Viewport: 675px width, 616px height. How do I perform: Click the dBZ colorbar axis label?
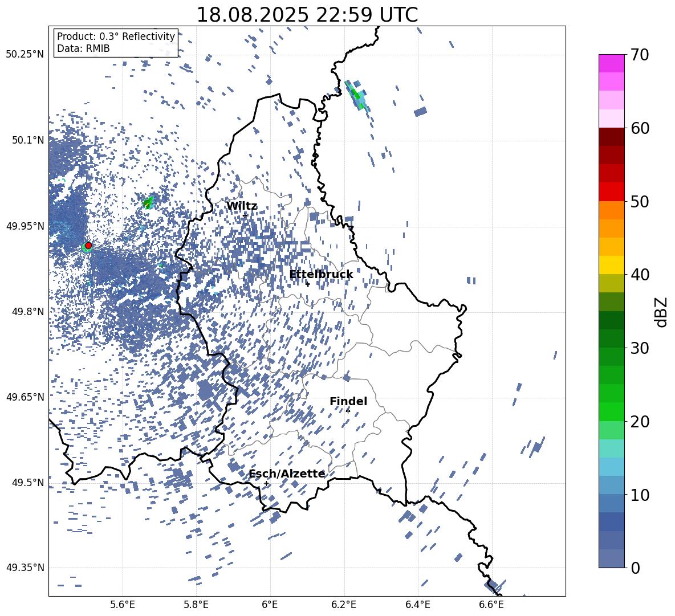pos(662,312)
